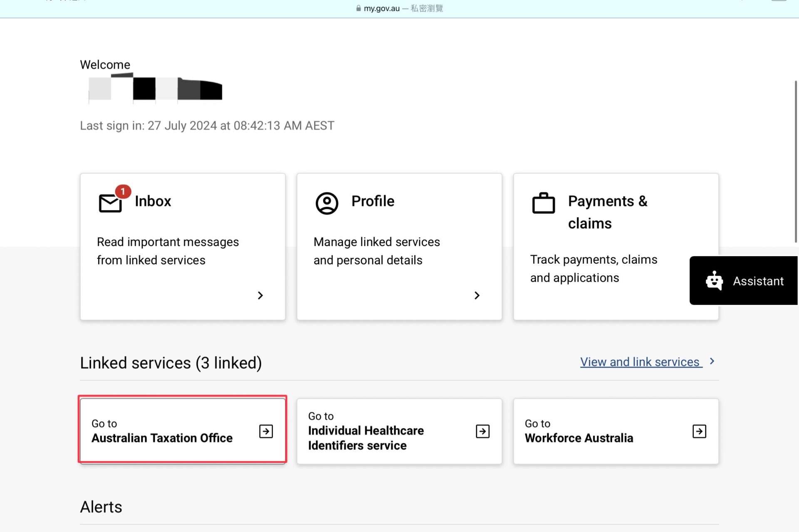The width and height of the screenshot is (799, 532).
Task: Click the Inbox envelope icon
Action: [110, 203]
